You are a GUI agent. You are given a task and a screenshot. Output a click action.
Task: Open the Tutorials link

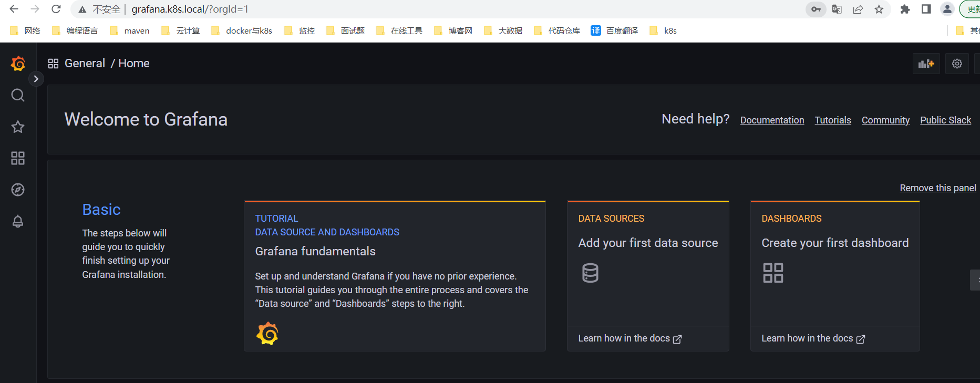pyautogui.click(x=833, y=120)
